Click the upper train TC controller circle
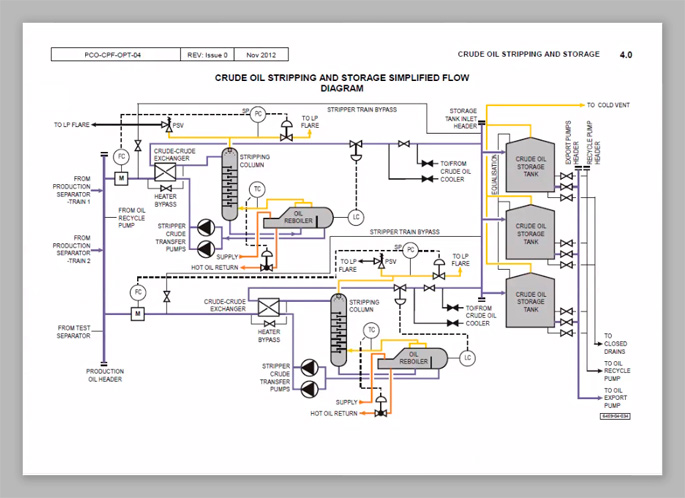Image resolution: width=685 pixels, height=498 pixels. [x=257, y=189]
